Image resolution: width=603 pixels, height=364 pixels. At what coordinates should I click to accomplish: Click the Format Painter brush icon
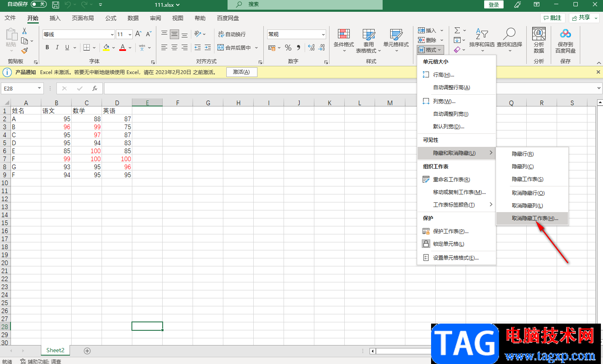pos(24,50)
